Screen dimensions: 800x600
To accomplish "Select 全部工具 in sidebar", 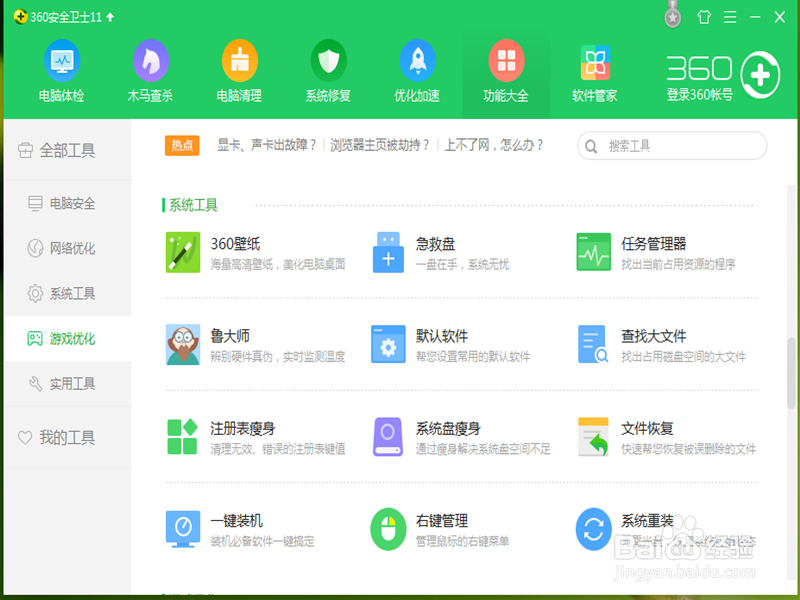I will click(67, 150).
